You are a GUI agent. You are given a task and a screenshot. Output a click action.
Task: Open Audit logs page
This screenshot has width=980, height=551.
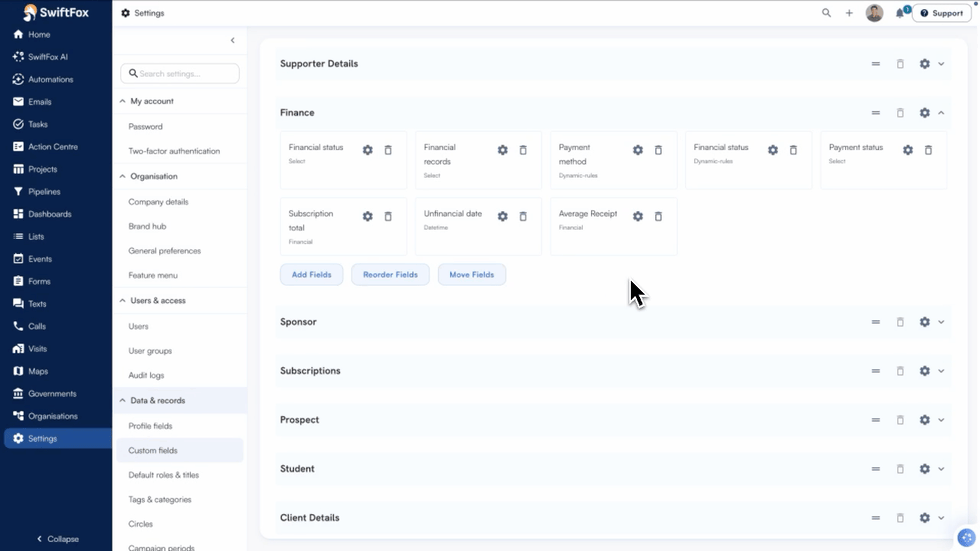146,375
